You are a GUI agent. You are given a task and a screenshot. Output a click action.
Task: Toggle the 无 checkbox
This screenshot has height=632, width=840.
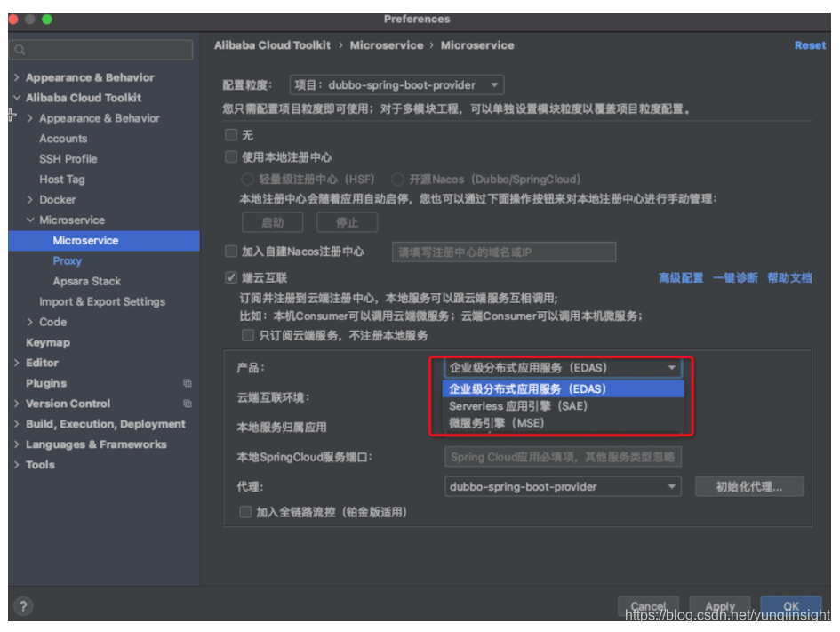231,134
